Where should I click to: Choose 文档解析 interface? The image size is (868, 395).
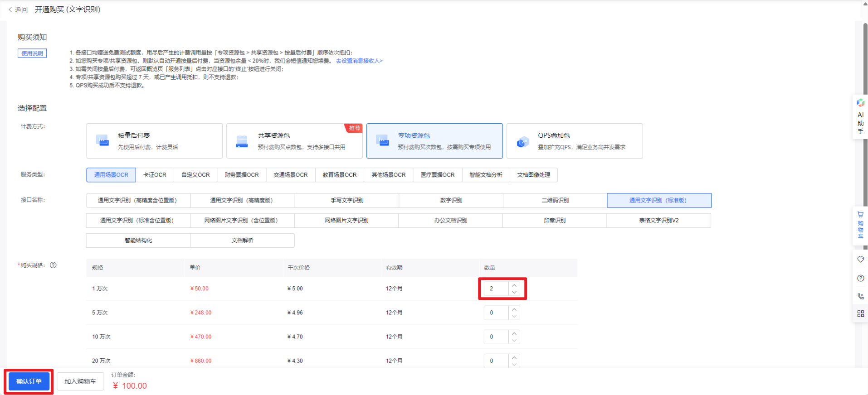pos(243,240)
